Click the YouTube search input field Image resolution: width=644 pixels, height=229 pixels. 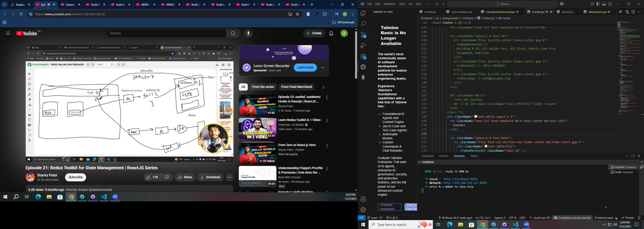click(166, 33)
